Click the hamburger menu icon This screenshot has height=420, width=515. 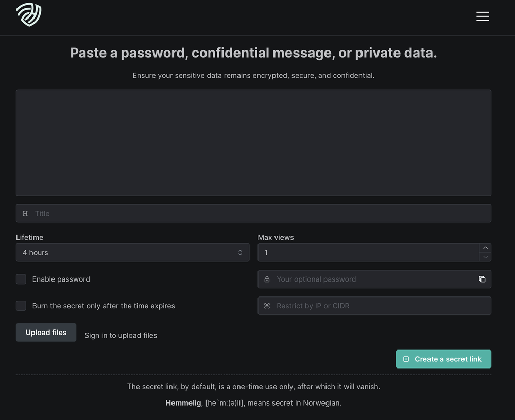click(x=483, y=16)
